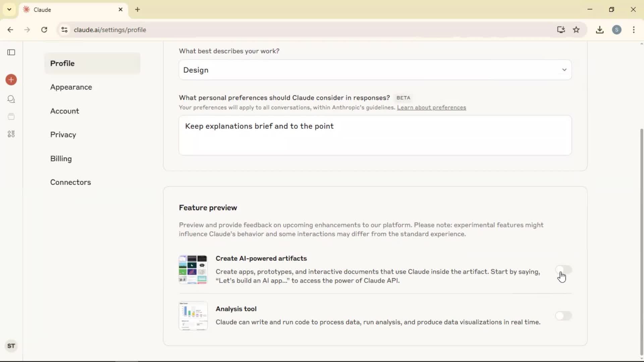The width and height of the screenshot is (644, 362).
Task: View site information icon in the address bar
Action: coord(64,30)
